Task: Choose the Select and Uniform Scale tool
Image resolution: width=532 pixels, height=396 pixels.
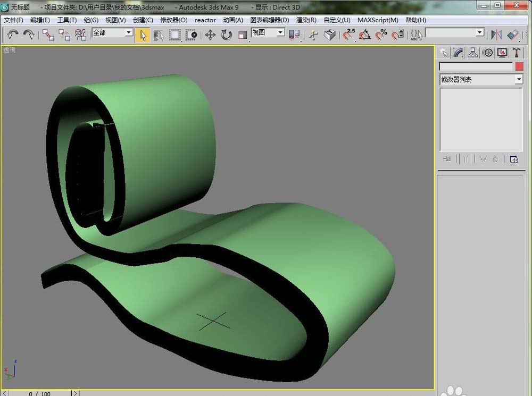Action: click(x=243, y=35)
